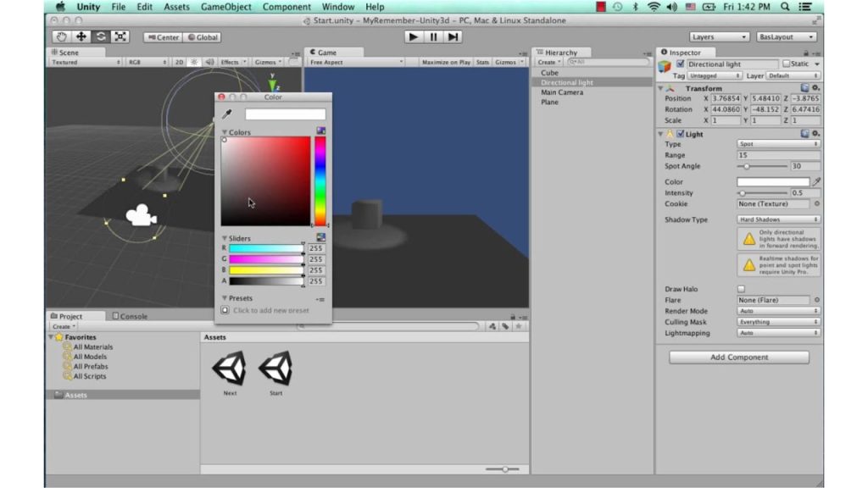Viewport: 868px width, 488px height.
Task: Toggle the Light component enabled checkbox
Action: click(681, 133)
